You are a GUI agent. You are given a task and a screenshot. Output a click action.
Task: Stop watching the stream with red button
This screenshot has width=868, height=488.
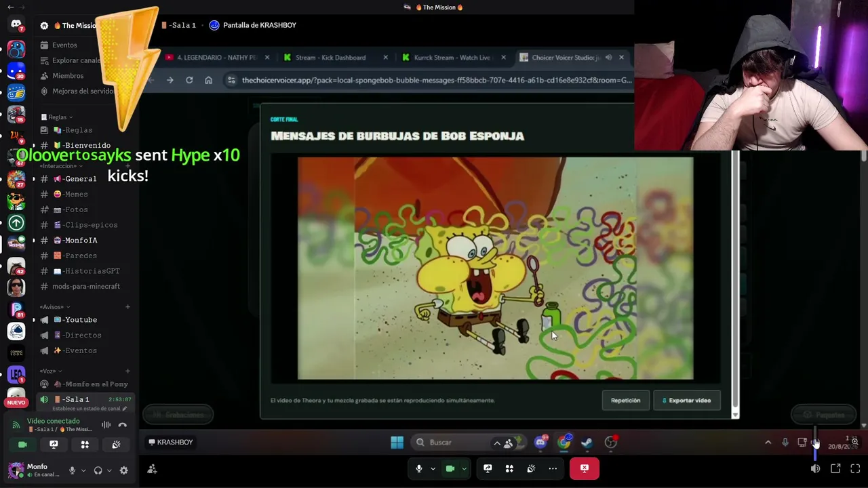point(585,468)
